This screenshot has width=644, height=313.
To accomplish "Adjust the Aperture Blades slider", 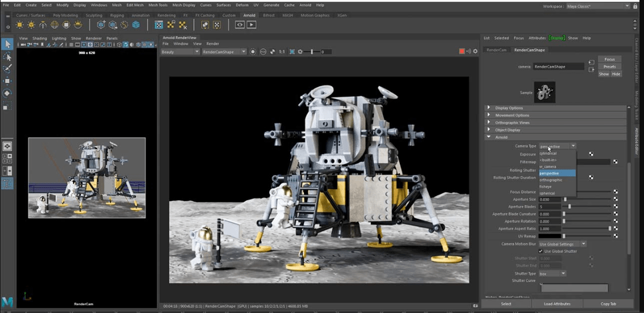I will pyautogui.click(x=569, y=207).
